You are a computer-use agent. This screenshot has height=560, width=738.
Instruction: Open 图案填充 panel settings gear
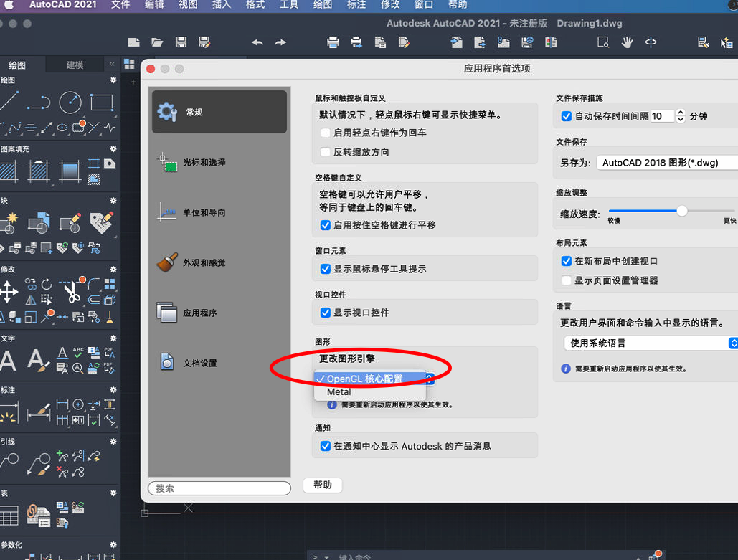113,148
